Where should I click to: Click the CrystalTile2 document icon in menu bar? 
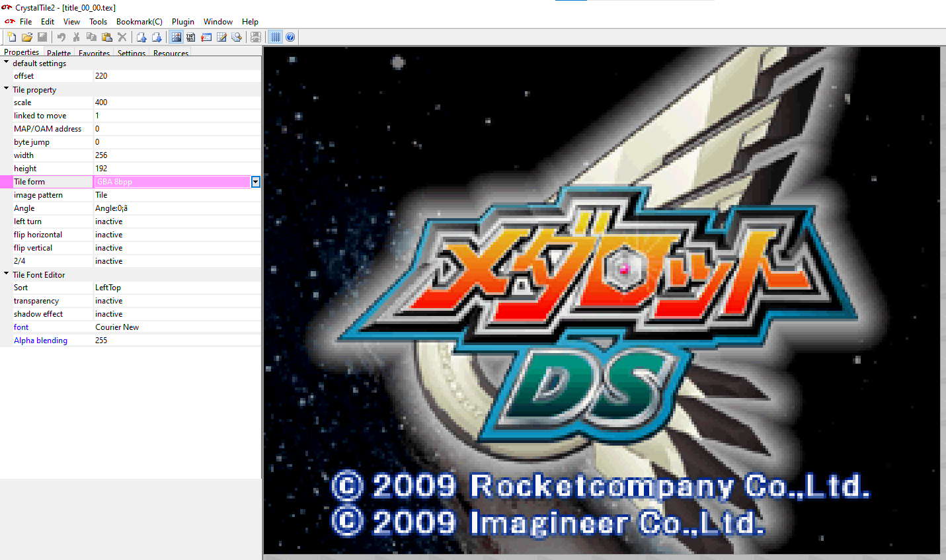coord(9,22)
